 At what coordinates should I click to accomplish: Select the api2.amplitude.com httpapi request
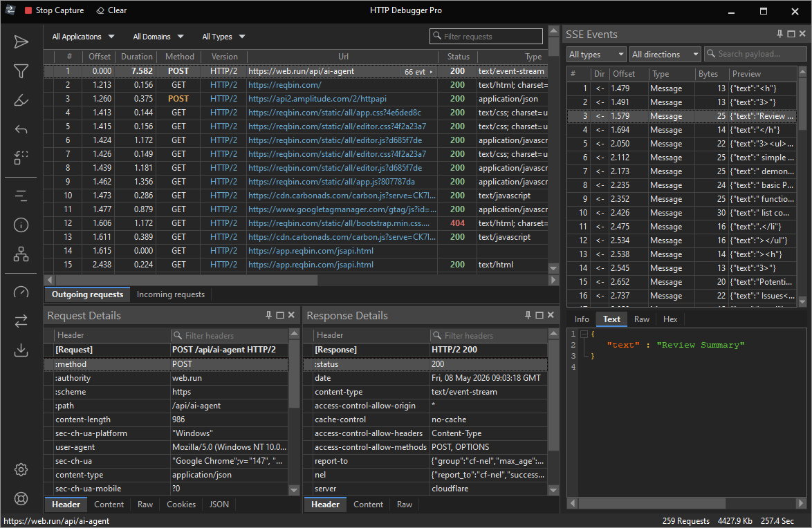[296, 99]
